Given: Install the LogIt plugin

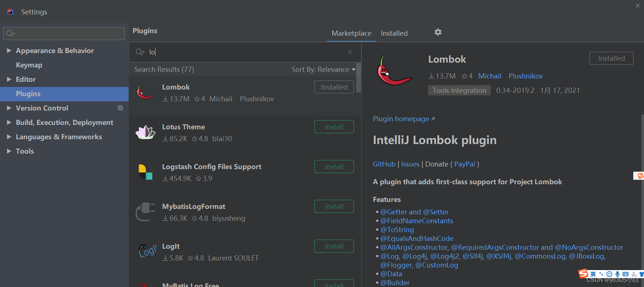Looking at the screenshot, I should (334, 246).
